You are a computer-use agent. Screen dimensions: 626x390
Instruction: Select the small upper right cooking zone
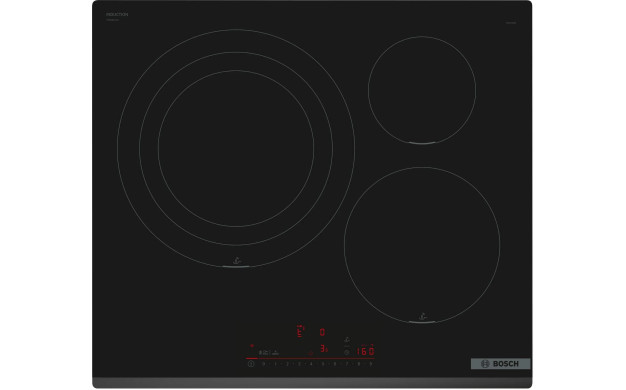422,90
